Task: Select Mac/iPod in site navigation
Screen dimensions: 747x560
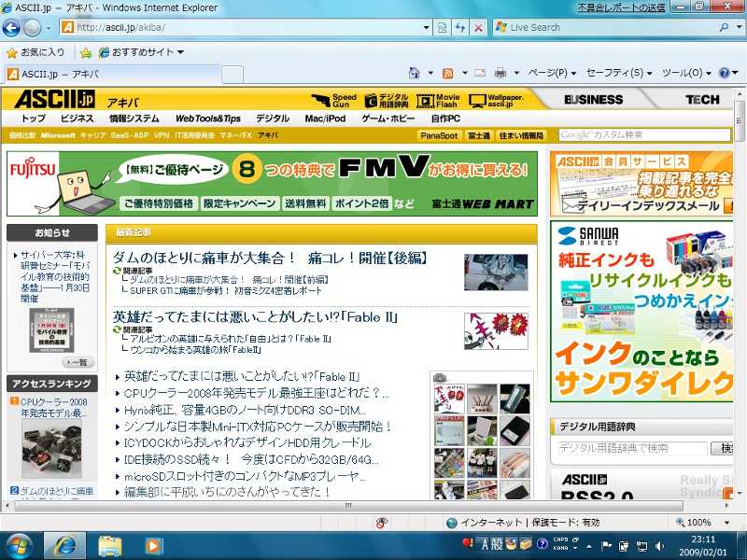Action: pyautogui.click(x=325, y=119)
